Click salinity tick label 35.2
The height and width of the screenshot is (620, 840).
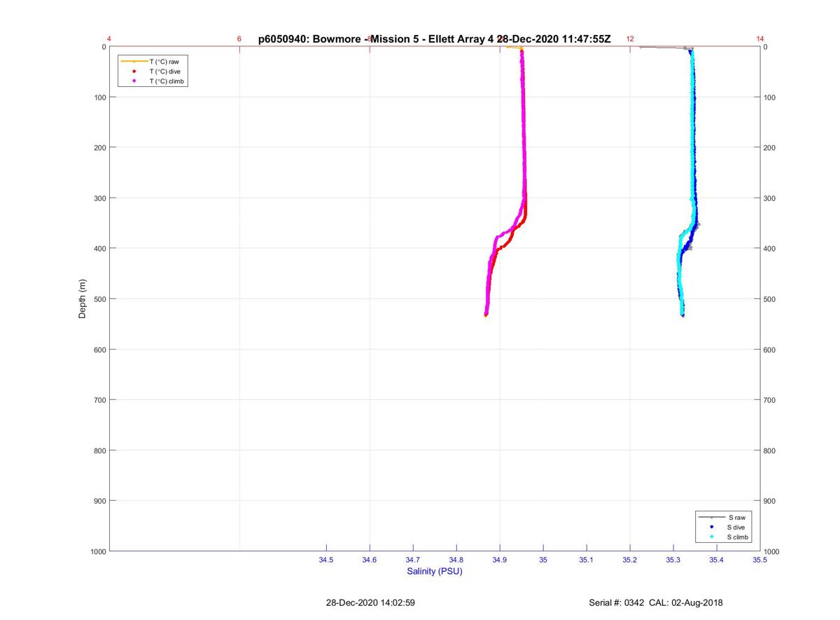click(630, 560)
